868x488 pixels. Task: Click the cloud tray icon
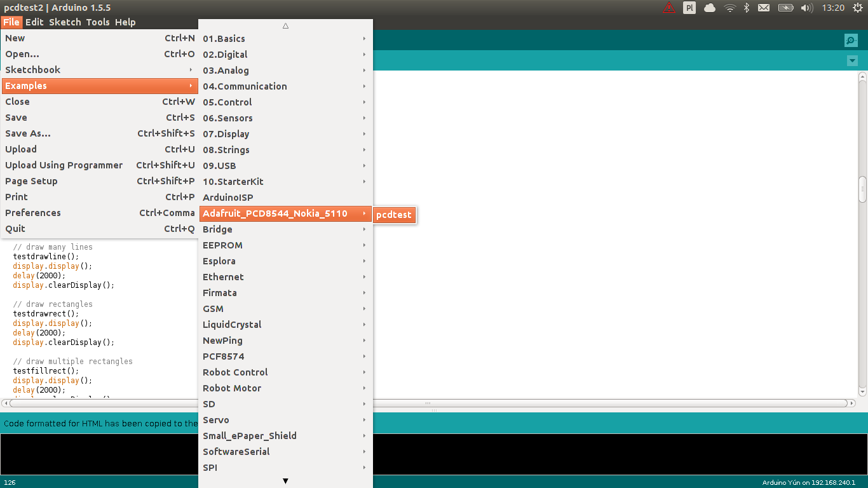(x=710, y=8)
